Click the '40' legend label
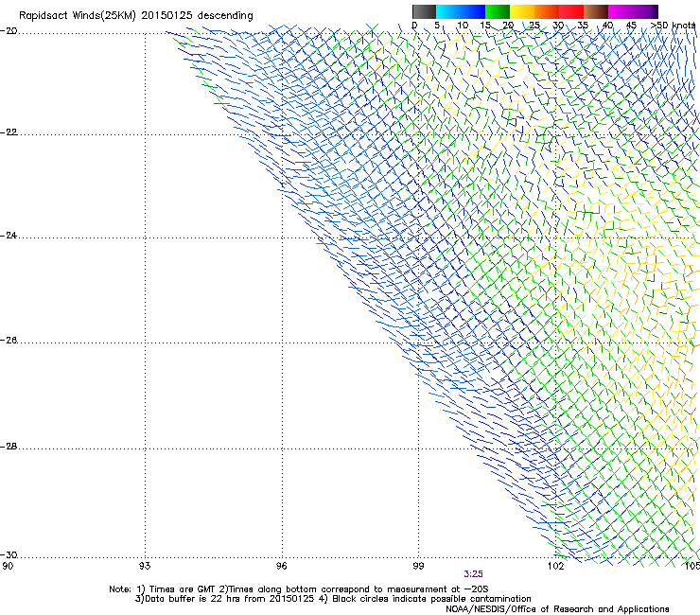The image size is (700, 615). [607, 26]
